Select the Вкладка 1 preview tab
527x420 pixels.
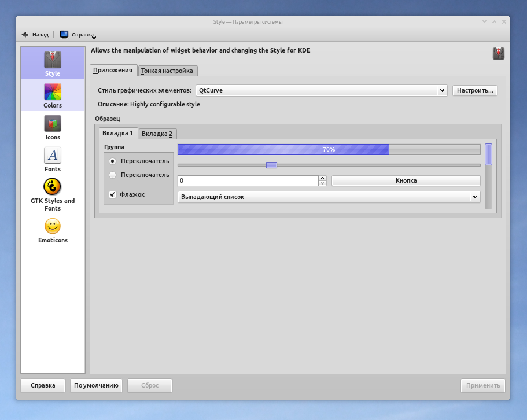coord(118,134)
